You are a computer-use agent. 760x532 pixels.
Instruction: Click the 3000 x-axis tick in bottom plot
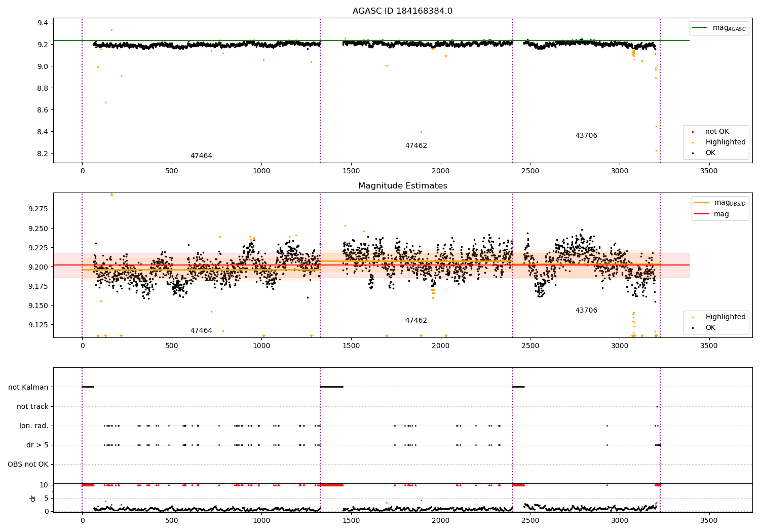pyautogui.click(x=620, y=521)
